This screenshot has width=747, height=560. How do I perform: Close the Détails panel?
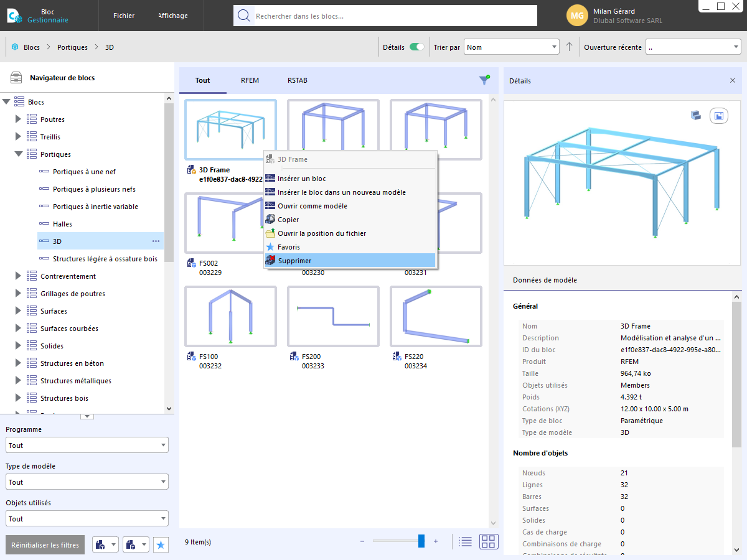[x=732, y=81]
